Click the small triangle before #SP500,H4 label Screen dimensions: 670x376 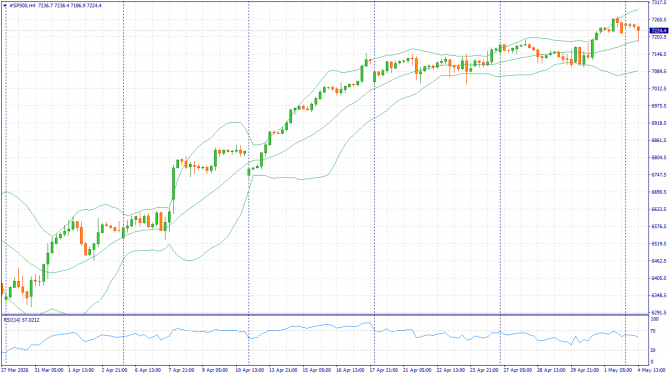click(x=5, y=6)
